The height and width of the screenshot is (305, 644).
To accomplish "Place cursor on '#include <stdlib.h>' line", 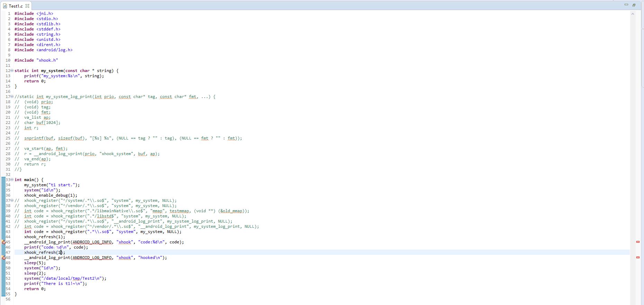I will point(37,24).
